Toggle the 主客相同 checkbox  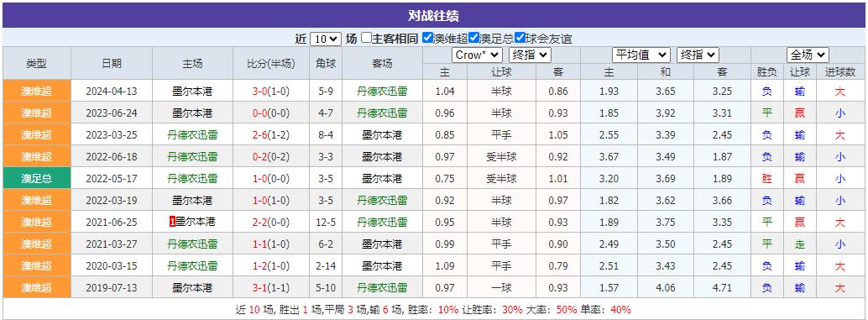pyautogui.click(x=366, y=38)
